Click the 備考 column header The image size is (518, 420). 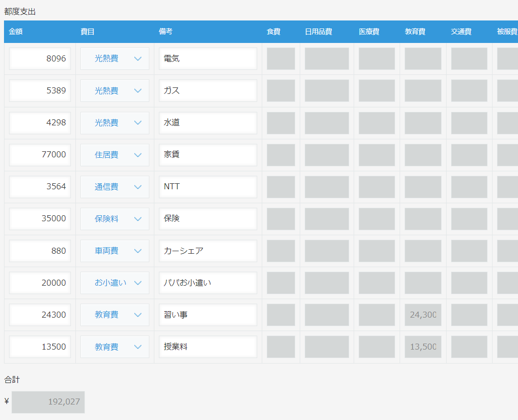click(165, 31)
